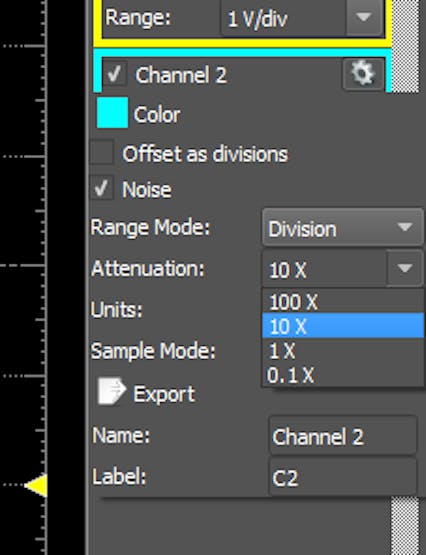
Task: Open the Range 1 V/div dropdown
Action: [303, 18]
